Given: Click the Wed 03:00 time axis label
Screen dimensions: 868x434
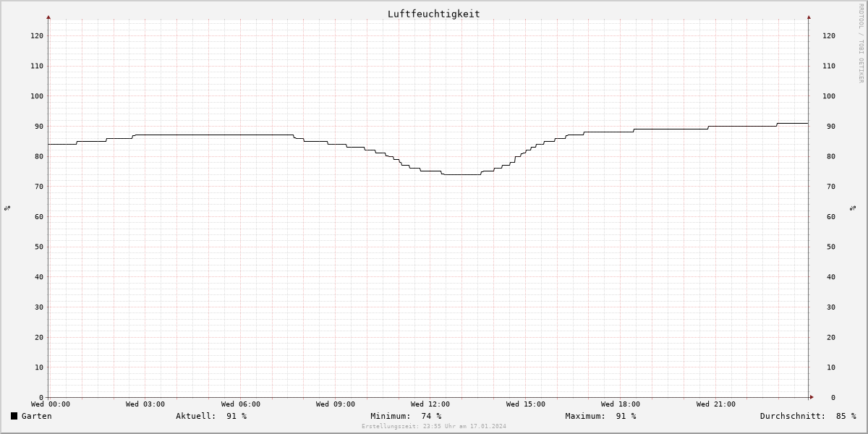Looking at the screenshot, I should click(145, 404).
